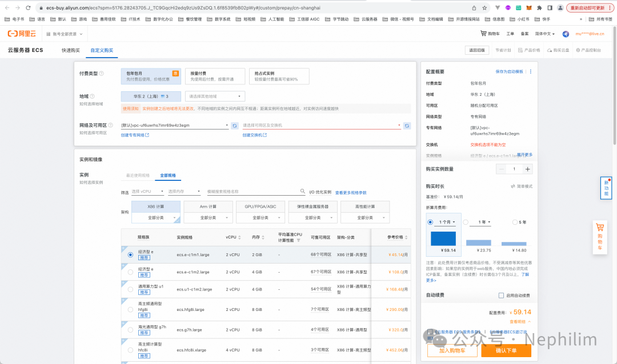
Task: Toggle the browser side panel icon
Action: (550, 8)
